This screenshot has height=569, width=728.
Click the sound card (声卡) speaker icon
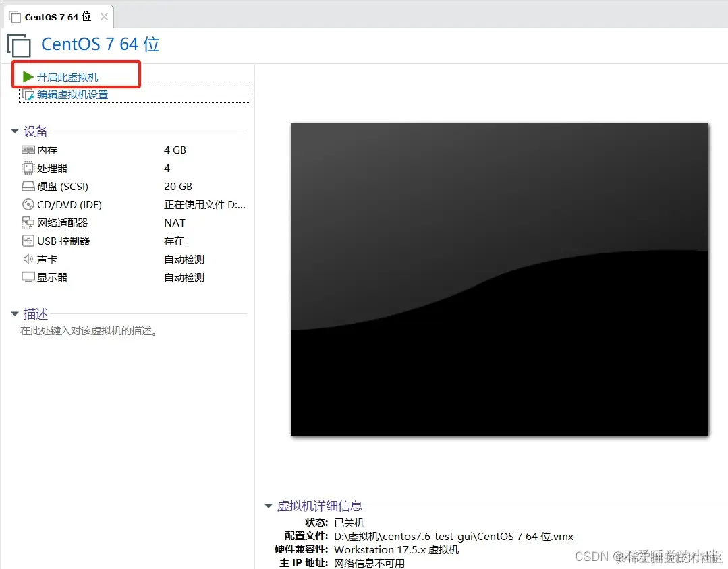28,258
